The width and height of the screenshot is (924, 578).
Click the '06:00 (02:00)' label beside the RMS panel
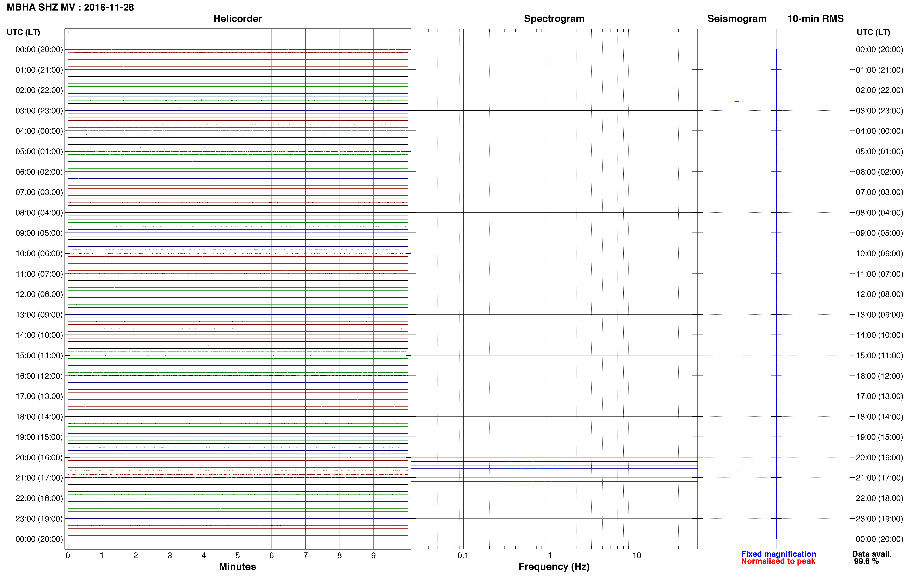[879, 172]
